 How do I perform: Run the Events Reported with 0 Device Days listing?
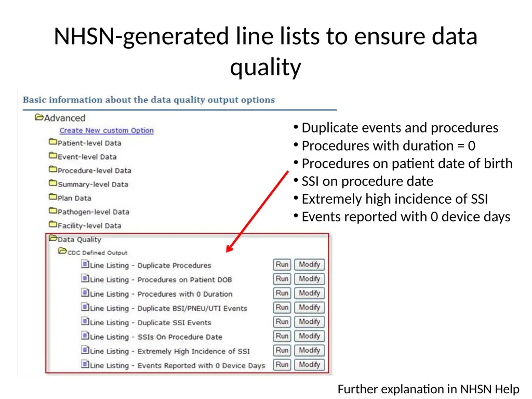pyautogui.click(x=282, y=365)
